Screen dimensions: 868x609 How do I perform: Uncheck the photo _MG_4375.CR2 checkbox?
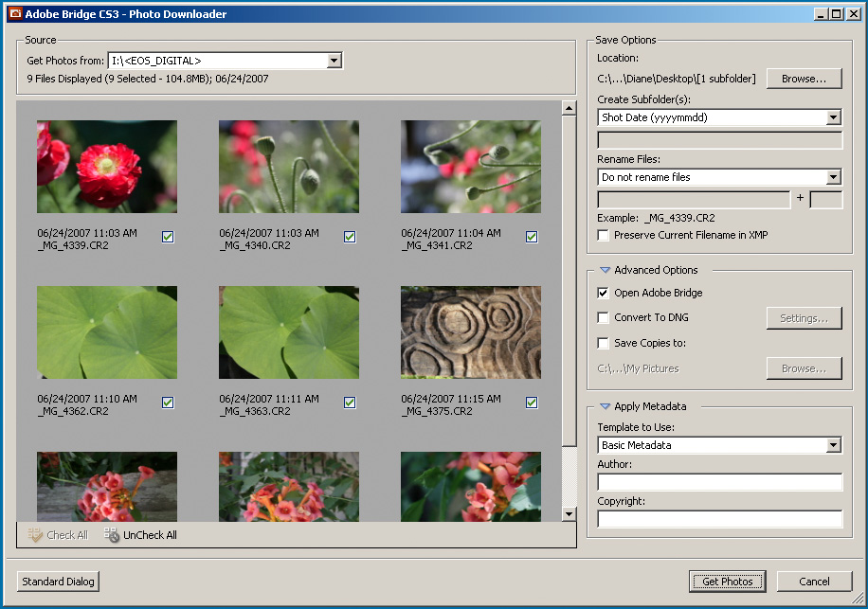click(532, 403)
